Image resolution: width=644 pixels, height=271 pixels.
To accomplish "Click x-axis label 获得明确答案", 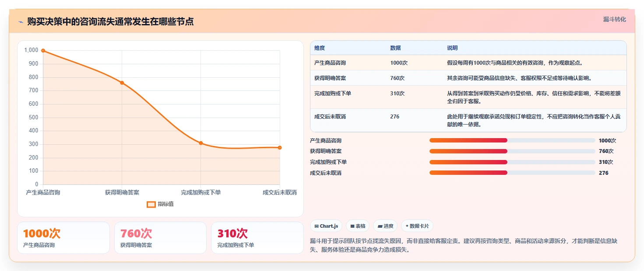I will click(122, 192).
